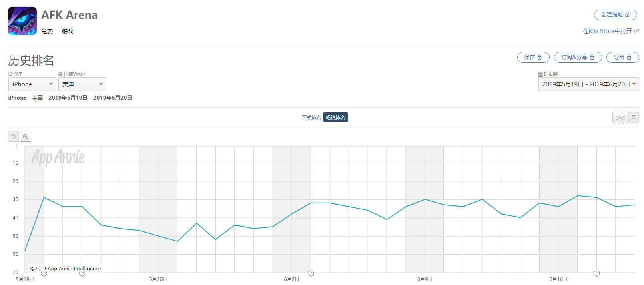Click the event marker before 5月26日

pyautogui.click(x=82, y=274)
